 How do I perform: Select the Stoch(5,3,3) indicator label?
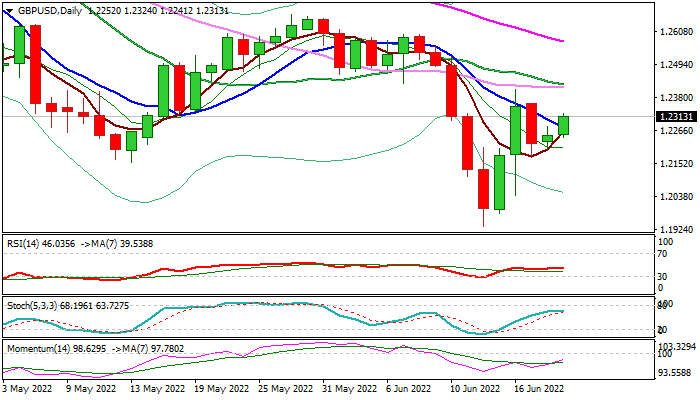click(31, 306)
